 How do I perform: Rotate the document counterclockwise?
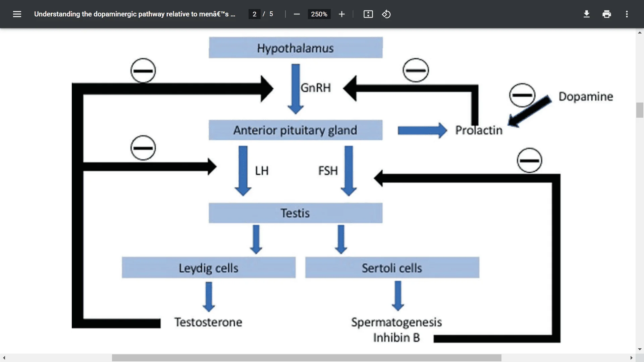pyautogui.click(x=386, y=14)
